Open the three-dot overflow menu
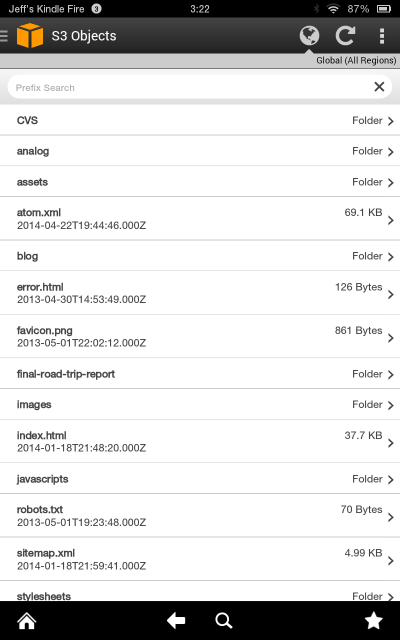This screenshot has width=400, height=640. (x=382, y=36)
